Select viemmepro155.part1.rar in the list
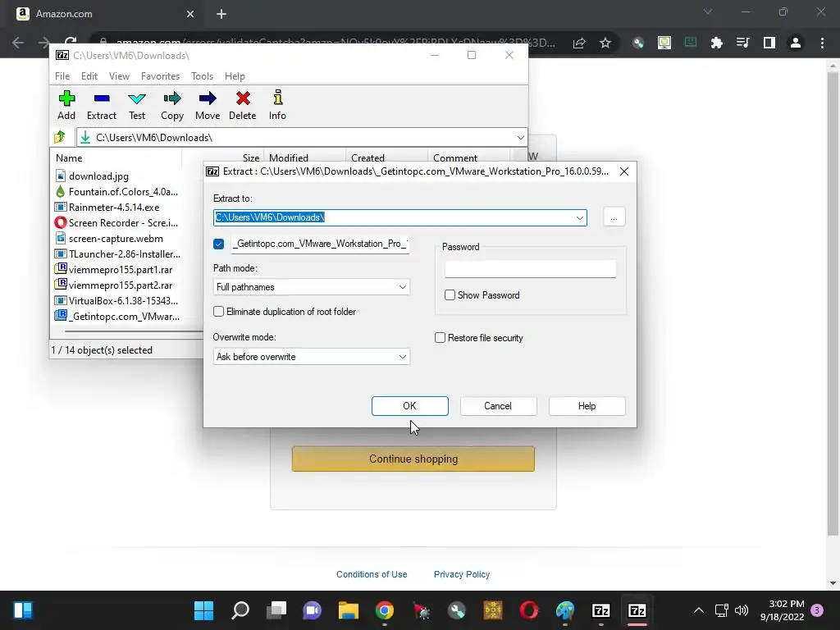Image resolution: width=840 pixels, height=630 pixels. tap(121, 269)
